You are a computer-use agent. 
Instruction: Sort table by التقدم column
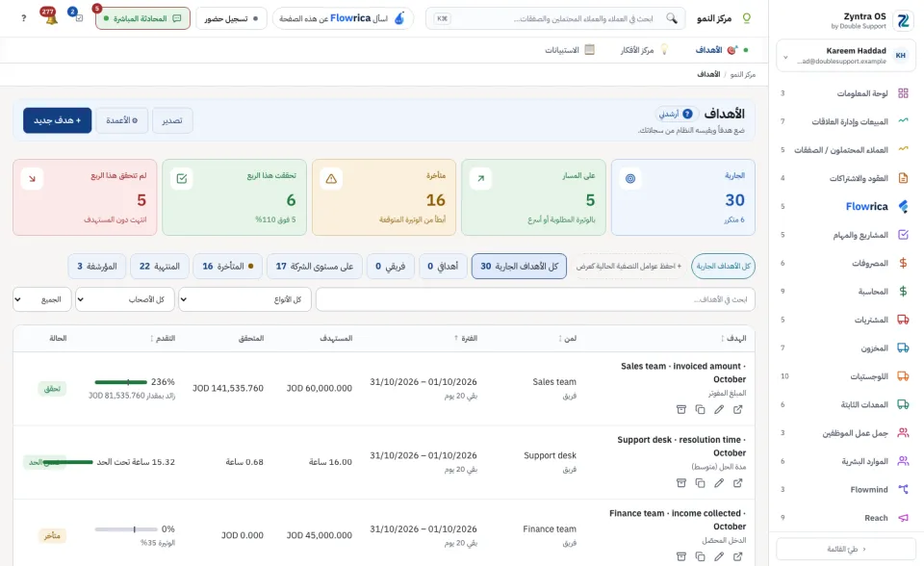click(163, 339)
